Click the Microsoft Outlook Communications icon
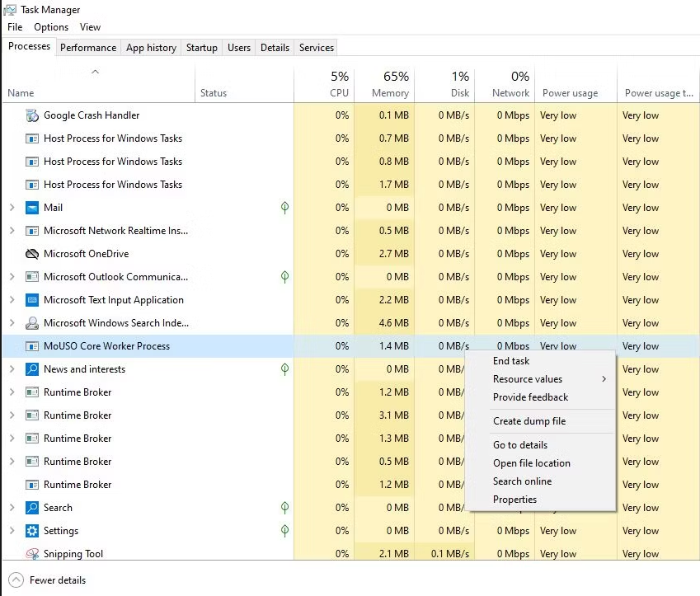 [x=32, y=277]
